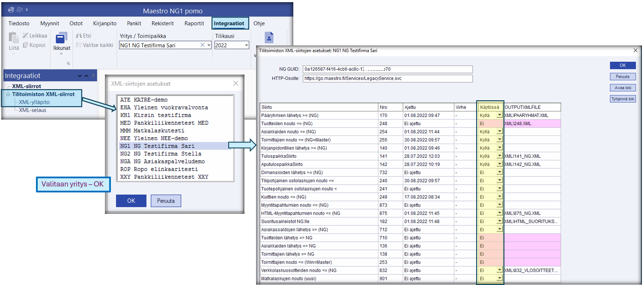Collapse the Tilitoimiston XML-siirrot tree node
Viewport: 644px width, 285px height.
pyautogui.click(x=8, y=94)
